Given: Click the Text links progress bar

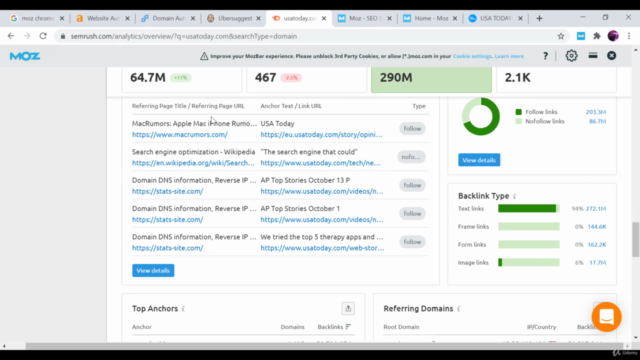Looking at the screenshot, I should pos(529,209).
